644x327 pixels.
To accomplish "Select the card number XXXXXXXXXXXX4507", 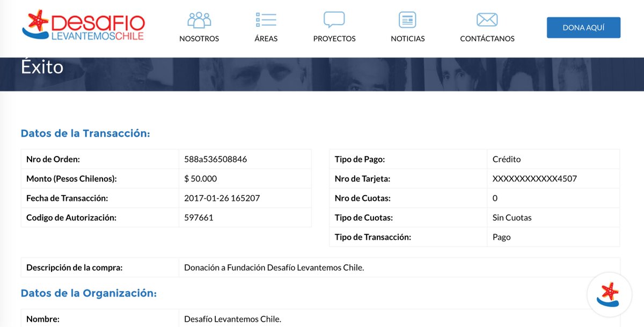I will tap(535, 179).
